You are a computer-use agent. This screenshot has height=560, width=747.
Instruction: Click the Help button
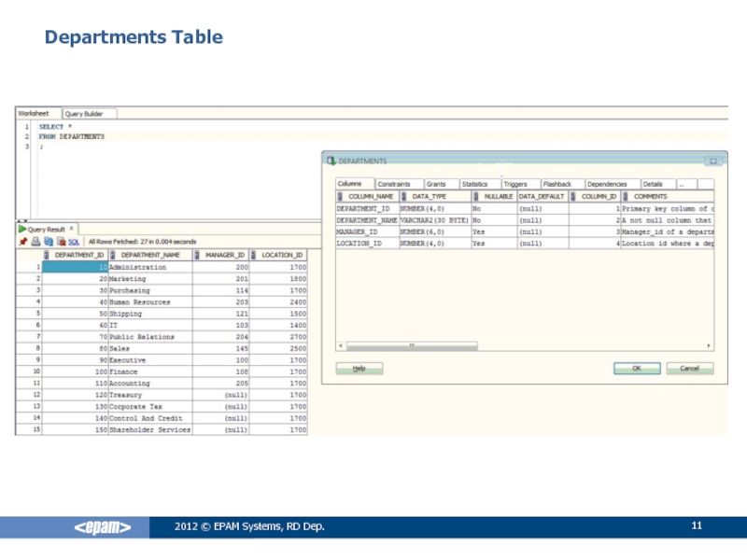[x=359, y=369]
